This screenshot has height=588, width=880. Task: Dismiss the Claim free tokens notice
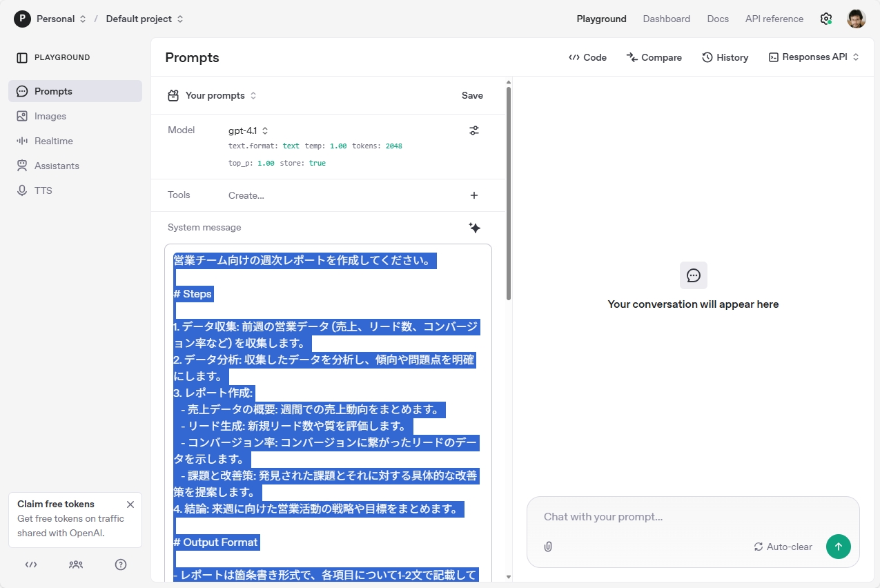point(130,504)
